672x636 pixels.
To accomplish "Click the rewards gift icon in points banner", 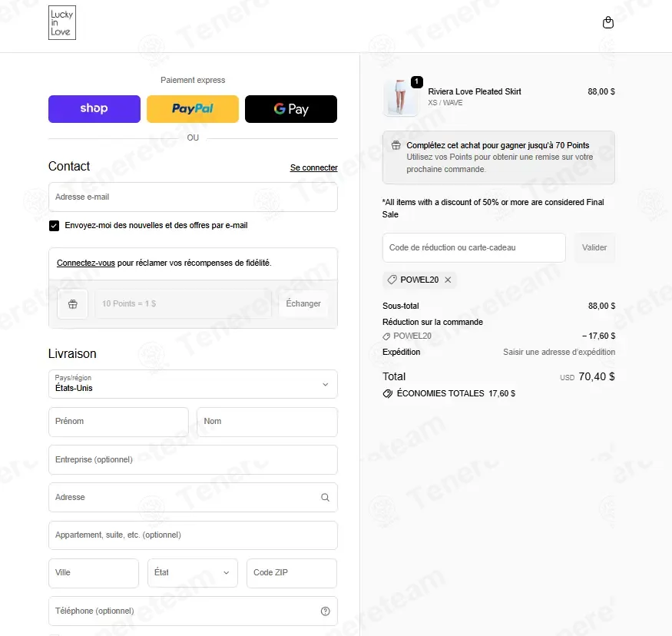I will pyautogui.click(x=396, y=145).
